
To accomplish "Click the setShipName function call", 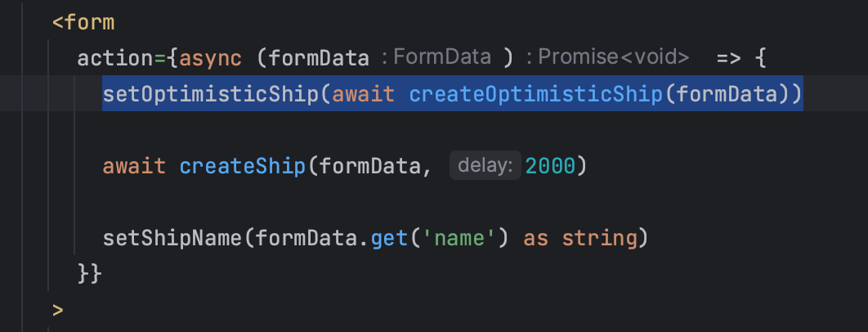I will 172,238.
